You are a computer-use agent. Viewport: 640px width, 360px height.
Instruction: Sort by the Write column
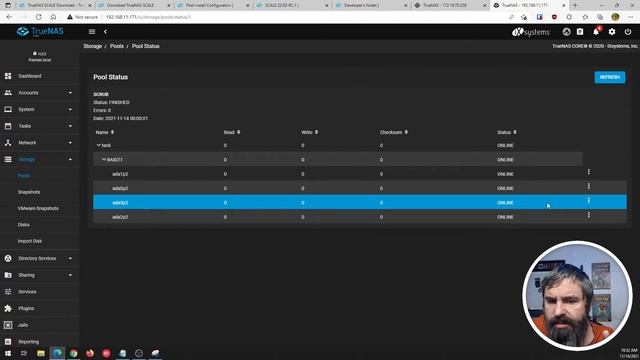[309, 132]
